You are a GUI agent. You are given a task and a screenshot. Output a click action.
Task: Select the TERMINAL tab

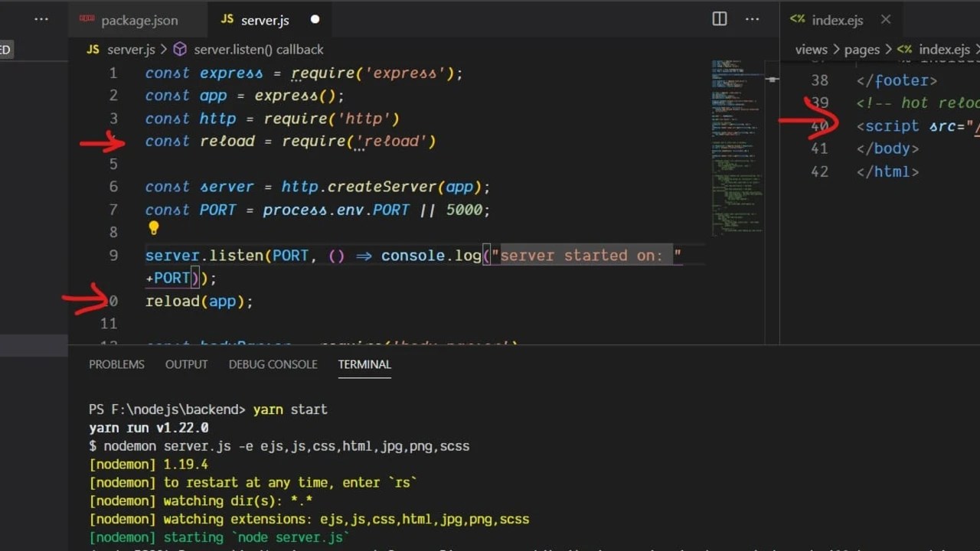(x=364, y=365)
